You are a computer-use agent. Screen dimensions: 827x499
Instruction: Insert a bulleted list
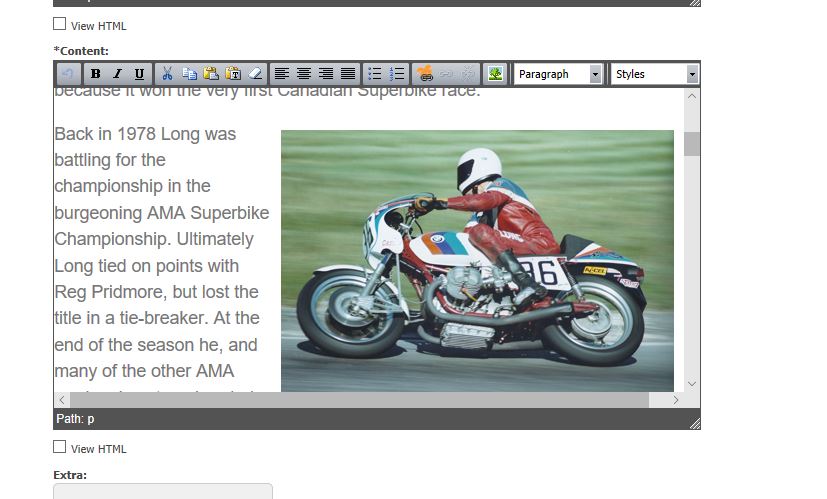click(x=375, y=74)
